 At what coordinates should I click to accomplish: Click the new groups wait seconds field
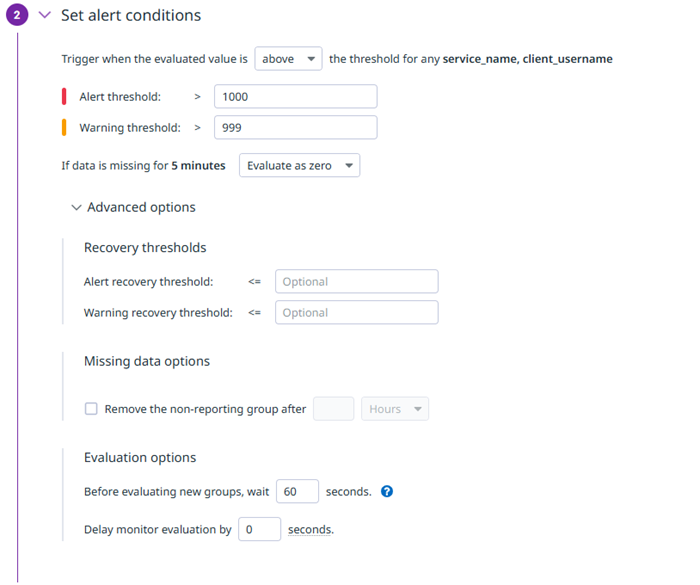(x=297, y=492)
